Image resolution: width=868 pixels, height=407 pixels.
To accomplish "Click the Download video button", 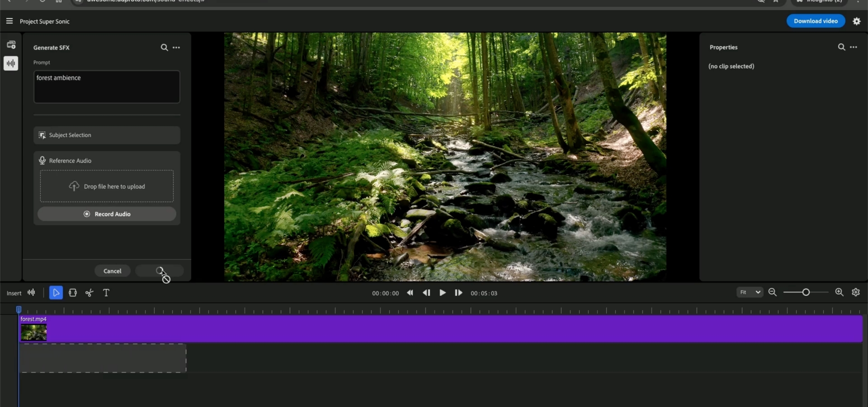I will pyautogui.click(x=816, y=21).
